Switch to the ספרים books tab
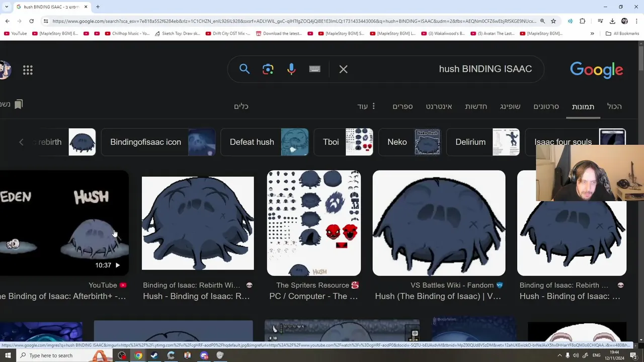 403,106
